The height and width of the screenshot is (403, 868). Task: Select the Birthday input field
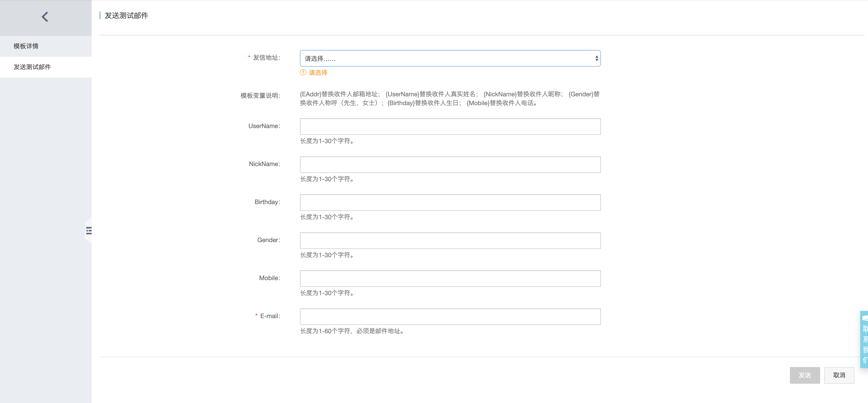tap(450, 203)
